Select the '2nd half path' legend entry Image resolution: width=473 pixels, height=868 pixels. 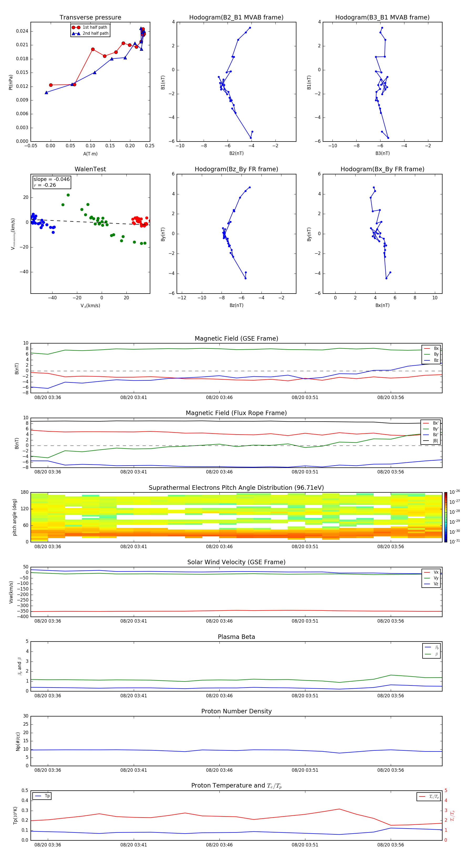coord(90,33)
